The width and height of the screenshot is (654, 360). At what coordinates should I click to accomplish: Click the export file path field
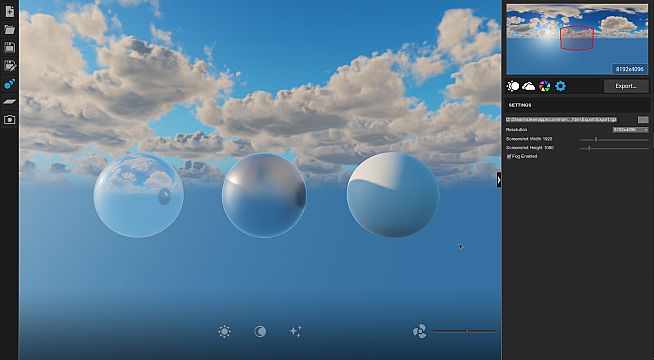(x=561, y=120)
